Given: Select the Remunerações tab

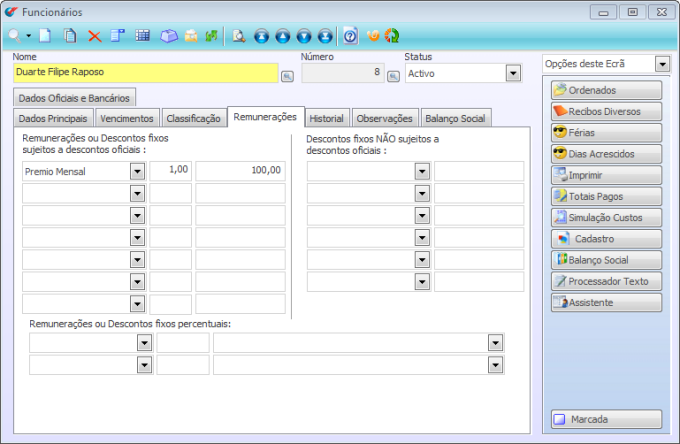Looking at the screenshot, I should coord(265,117).
